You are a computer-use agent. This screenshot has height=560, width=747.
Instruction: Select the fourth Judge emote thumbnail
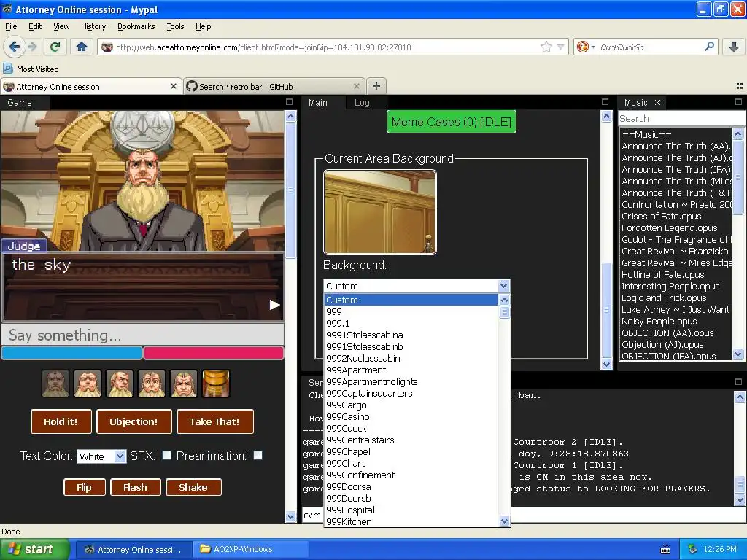tap(152, 384)
